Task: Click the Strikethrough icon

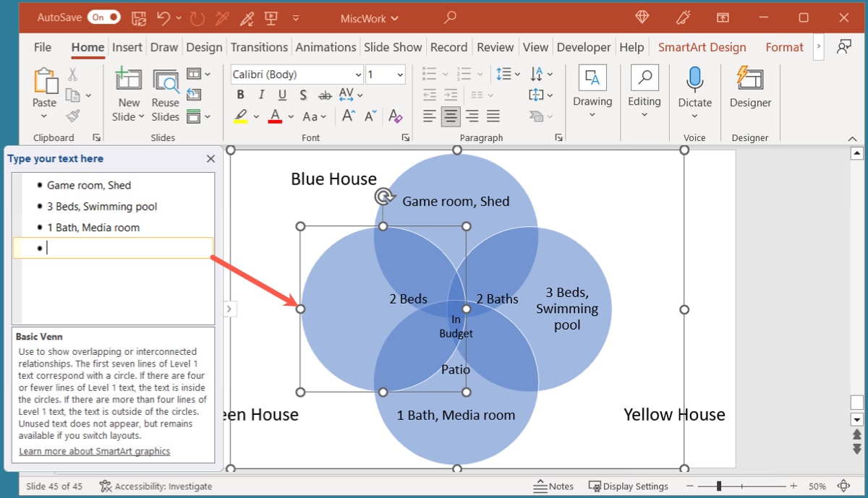Action: [325, 95]
